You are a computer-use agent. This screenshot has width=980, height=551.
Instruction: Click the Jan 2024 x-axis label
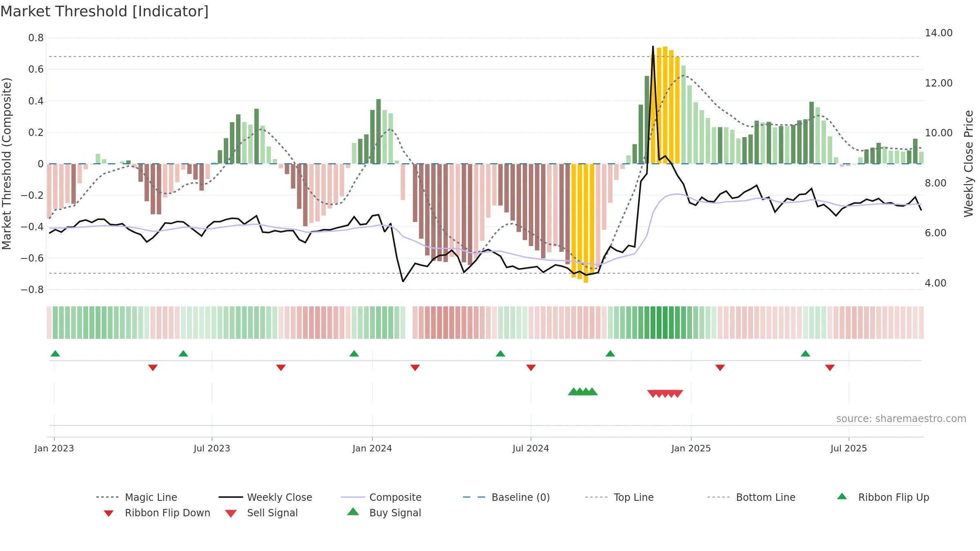coord(372,448)
